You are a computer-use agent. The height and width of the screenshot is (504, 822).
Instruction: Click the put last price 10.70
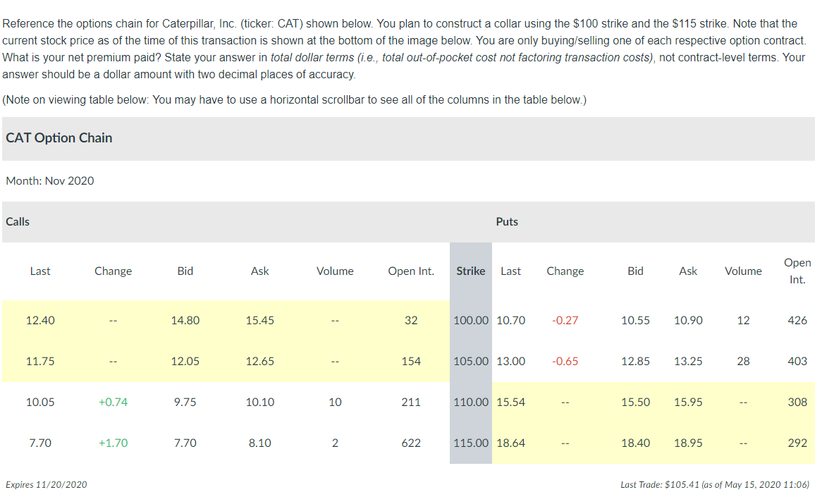[x=510, y=320]
